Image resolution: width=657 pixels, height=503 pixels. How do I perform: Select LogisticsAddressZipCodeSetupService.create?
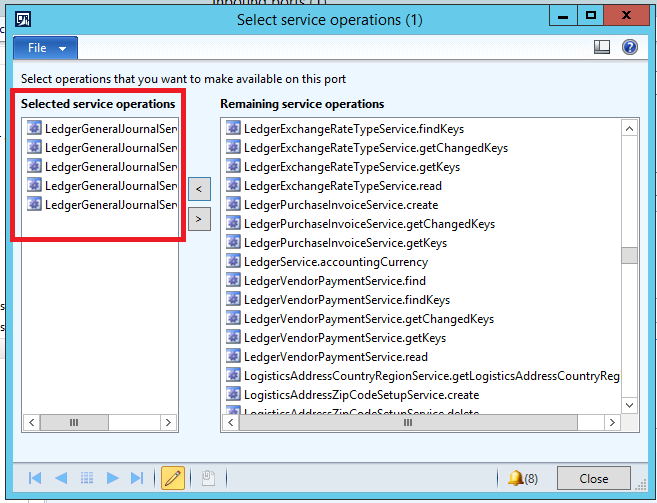[x=361, y=395]
